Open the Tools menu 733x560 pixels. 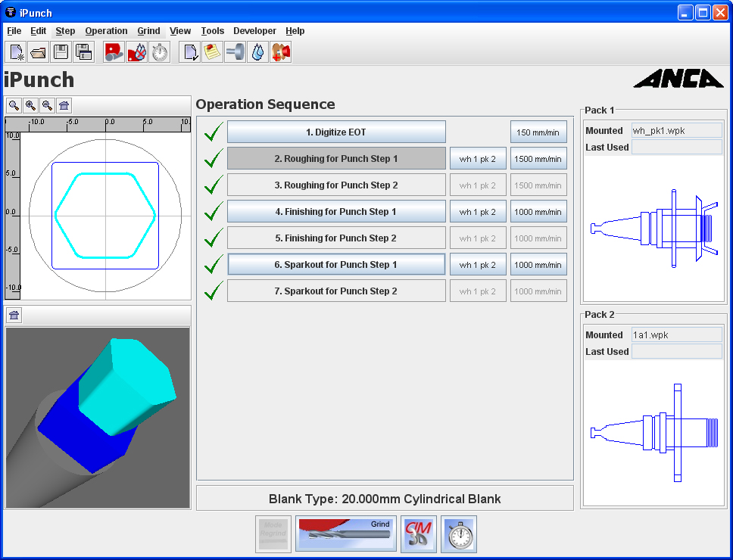212,31
